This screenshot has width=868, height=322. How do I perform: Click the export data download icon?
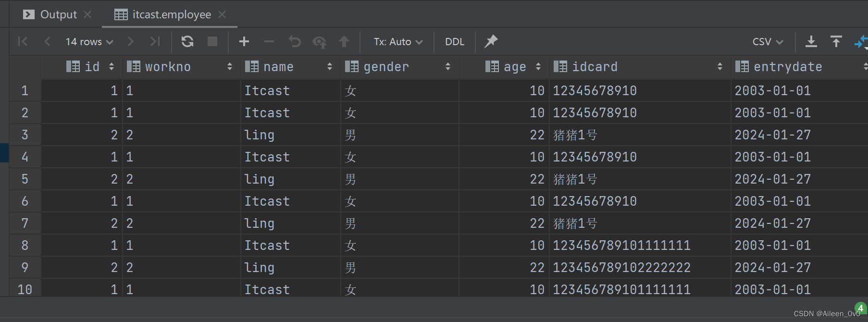811,42
